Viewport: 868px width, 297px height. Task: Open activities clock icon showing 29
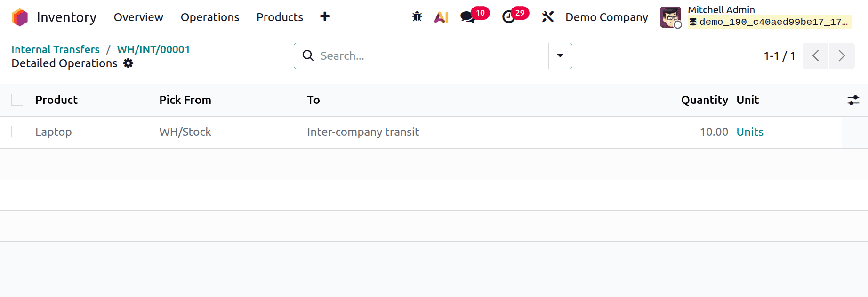[x=508, y=17]
